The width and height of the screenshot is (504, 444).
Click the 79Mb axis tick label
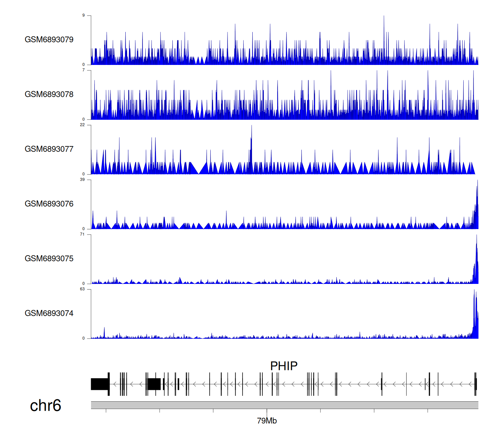pos(267,421)
